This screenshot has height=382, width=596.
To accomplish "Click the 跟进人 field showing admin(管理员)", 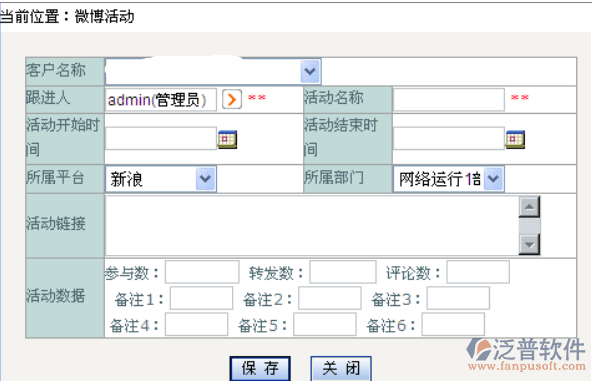I will (x=161, y=100).
